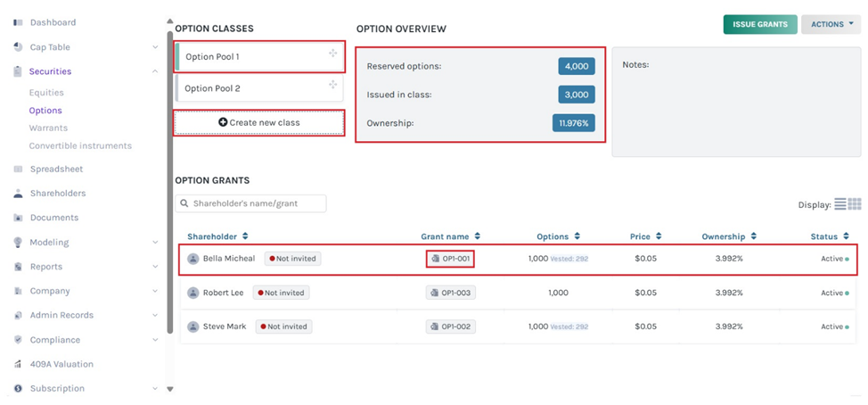Sort table by Grant name arrows
Viewport: 868px width, 405px height.
pos(477,236)
